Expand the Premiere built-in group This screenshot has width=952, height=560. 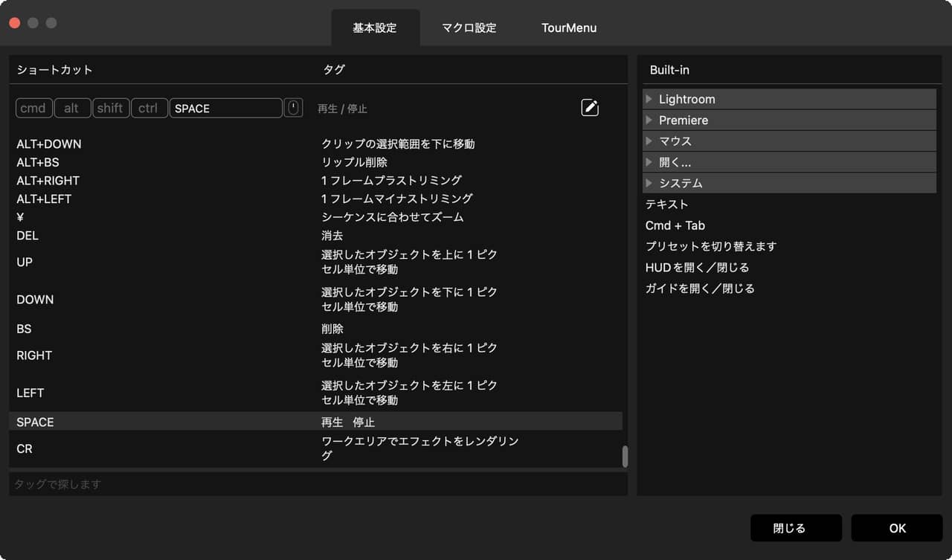(649, 120)
